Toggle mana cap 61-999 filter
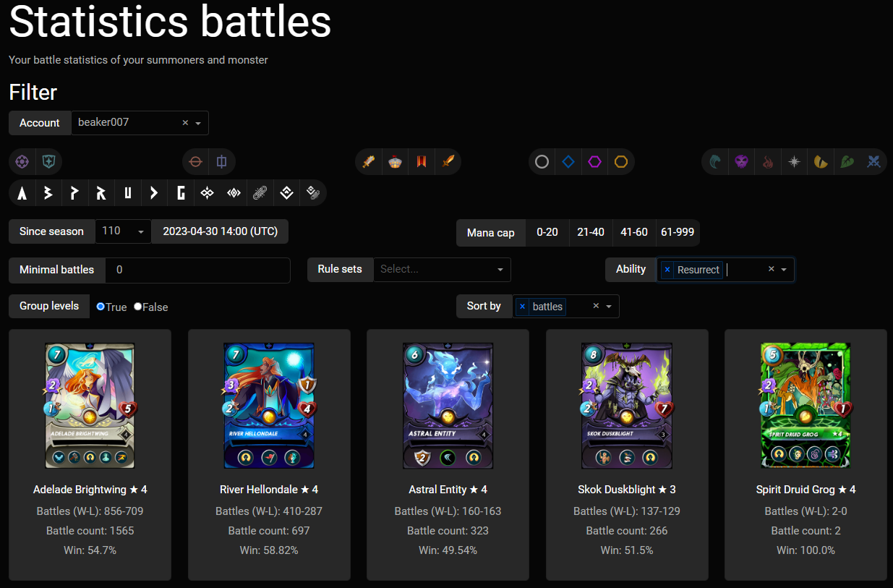Viewport: 893px width, 588px height. click(678, 233)
